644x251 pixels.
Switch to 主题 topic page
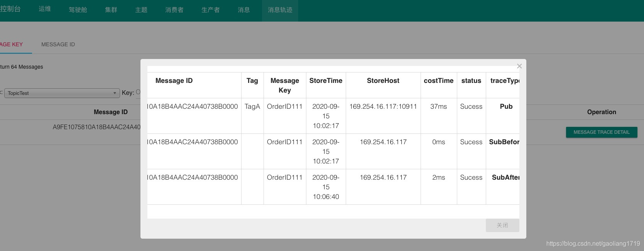click(141, 10)
